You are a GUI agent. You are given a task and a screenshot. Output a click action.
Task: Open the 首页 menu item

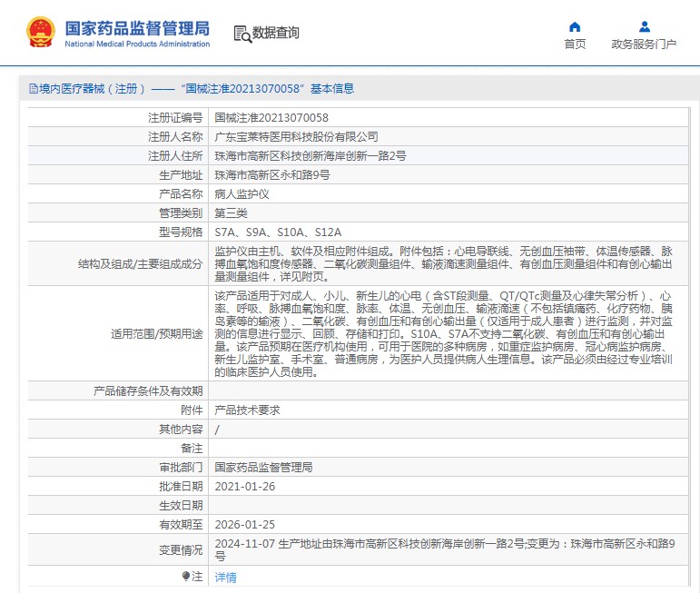pos(575,44)
